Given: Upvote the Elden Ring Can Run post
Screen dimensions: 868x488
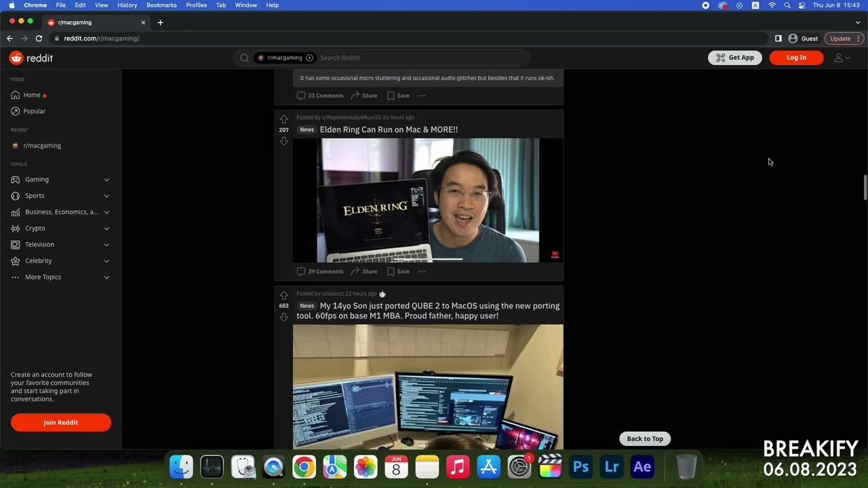Looking at the screenshot, I should tap(283, 119).
